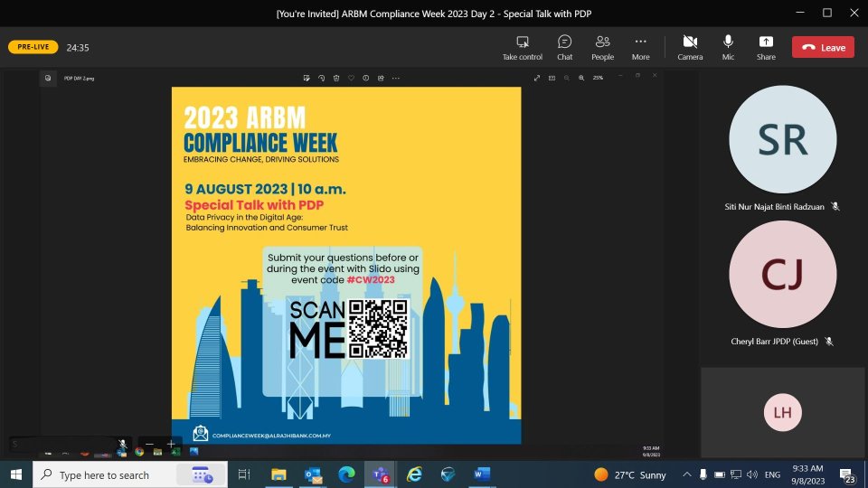Click muted mic icon beside Cheryl Barr

pos(829,342)
